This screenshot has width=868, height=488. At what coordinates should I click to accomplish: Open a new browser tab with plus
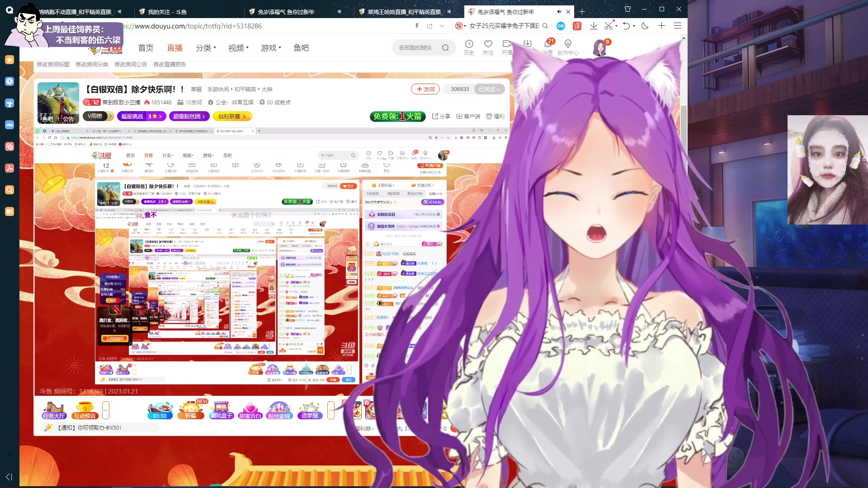point(582,12)
